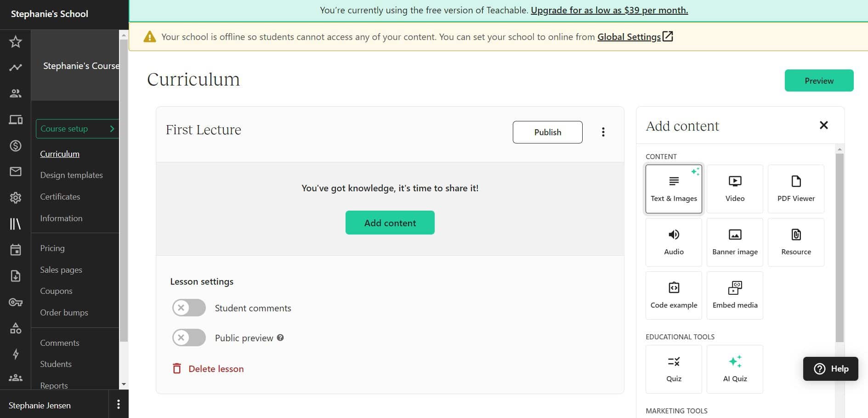The image size is (868, 418).
Task: Click the Add content panel scrollbar
Action: point(840,248)
